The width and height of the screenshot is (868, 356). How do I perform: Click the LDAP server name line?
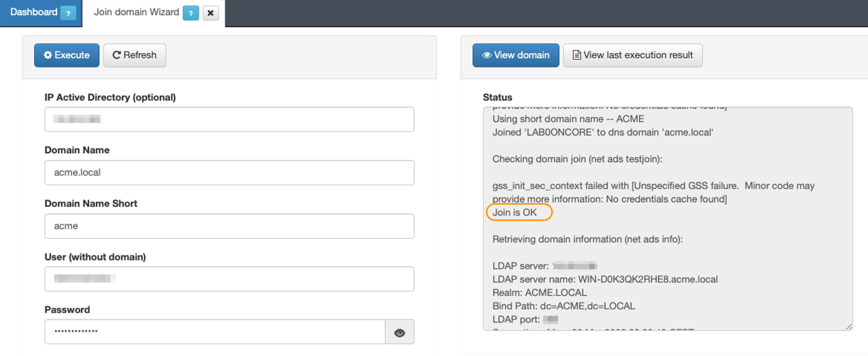click(605, 279)
